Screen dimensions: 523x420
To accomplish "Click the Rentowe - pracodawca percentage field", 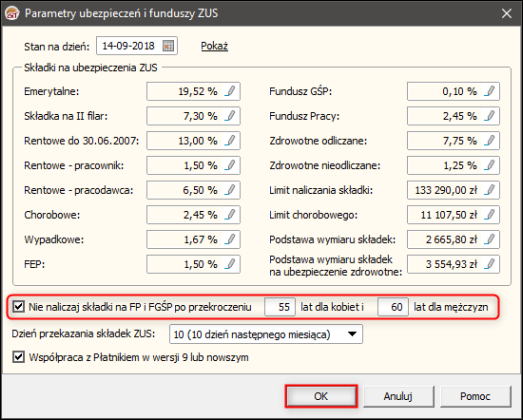I will click(x=193, y=190).
